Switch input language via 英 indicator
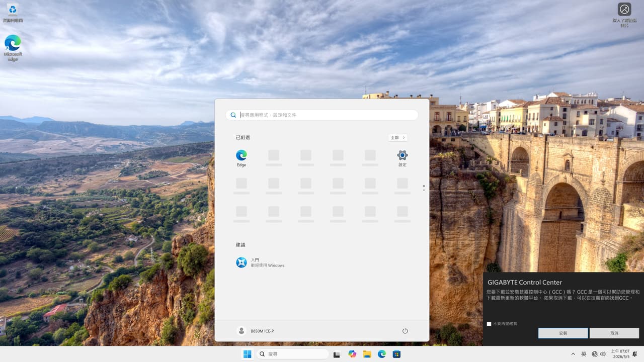 click(584, 354)
